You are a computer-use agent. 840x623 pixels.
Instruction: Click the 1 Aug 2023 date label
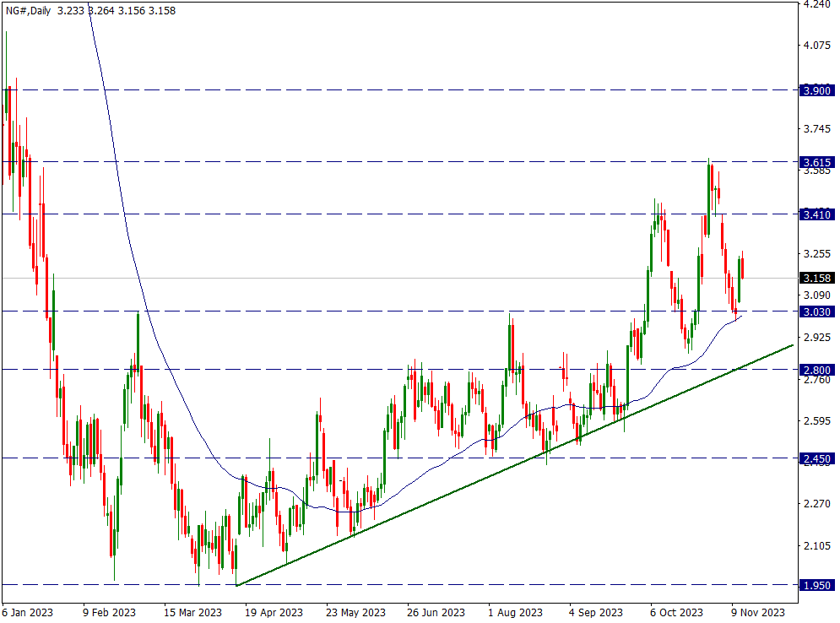[x=515, y=612]
